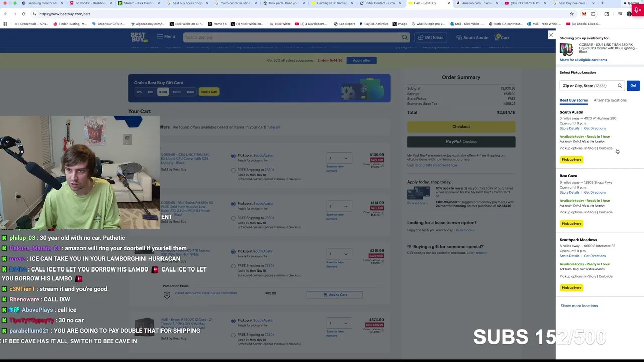Select FREE Shipping for CORSAIR iCUE cooler
This screenshot has width=644, height=362.
[233, 170]
